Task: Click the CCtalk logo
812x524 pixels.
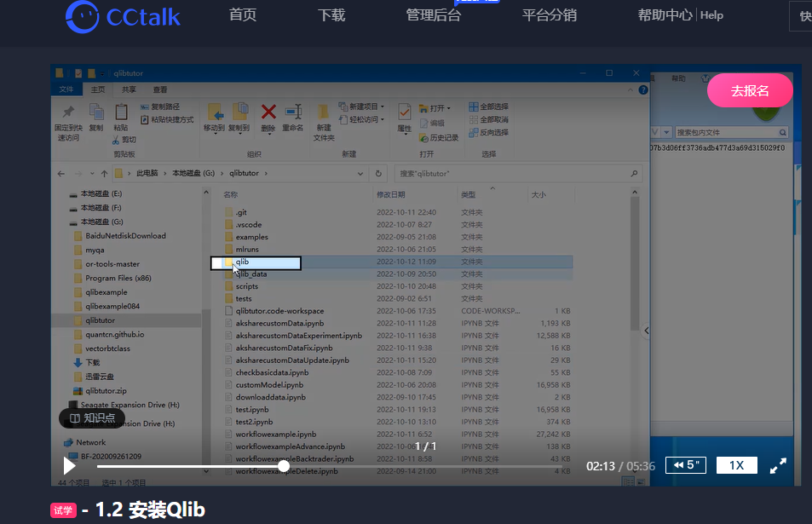Action: [x=124, y=17]
